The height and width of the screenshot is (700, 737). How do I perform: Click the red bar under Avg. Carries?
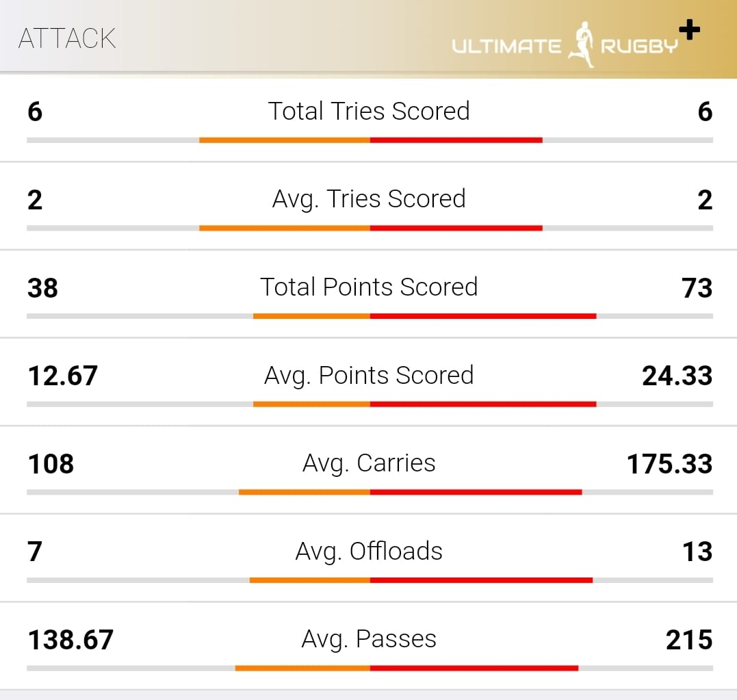[476, 492]
